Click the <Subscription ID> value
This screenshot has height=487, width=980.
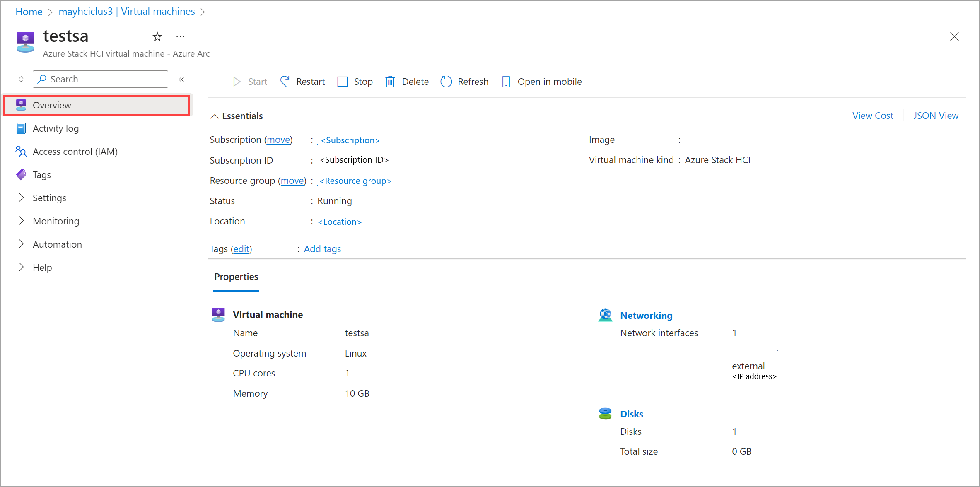(354, 160)
